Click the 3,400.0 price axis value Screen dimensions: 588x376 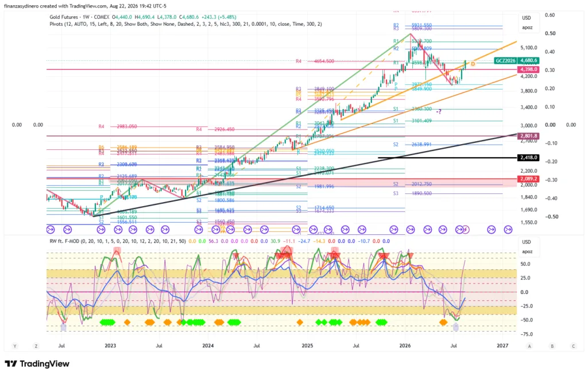coord(529,107)
